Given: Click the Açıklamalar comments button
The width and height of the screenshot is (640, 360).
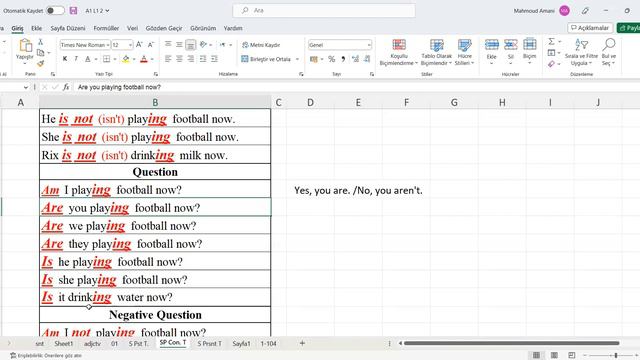Looking at the screenshot, I should coord(590,28).
